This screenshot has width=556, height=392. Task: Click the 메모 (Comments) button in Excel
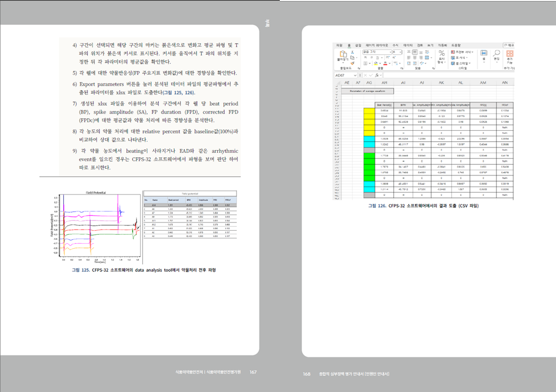coord(509,45)
